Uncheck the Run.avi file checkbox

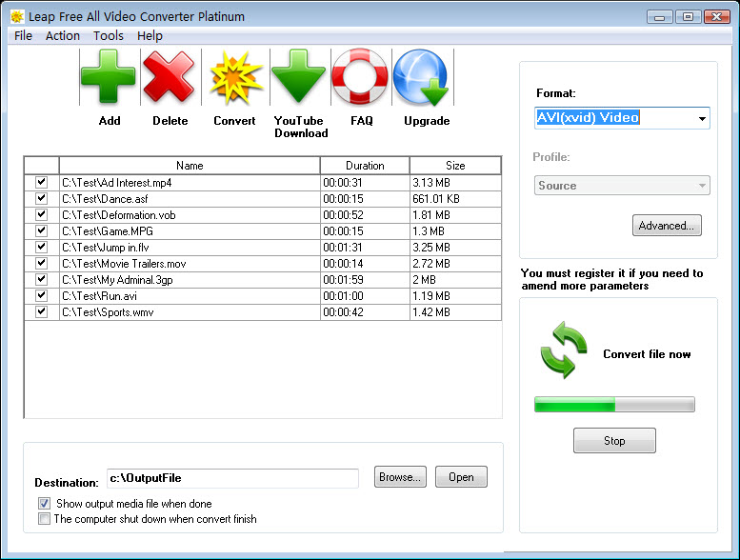tap(42, 295)
